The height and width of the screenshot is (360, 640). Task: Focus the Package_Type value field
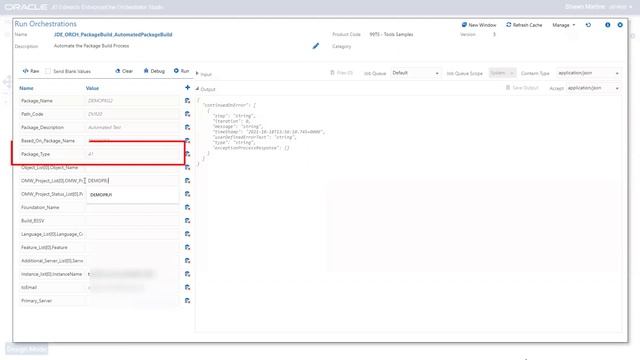coord(133,154)
